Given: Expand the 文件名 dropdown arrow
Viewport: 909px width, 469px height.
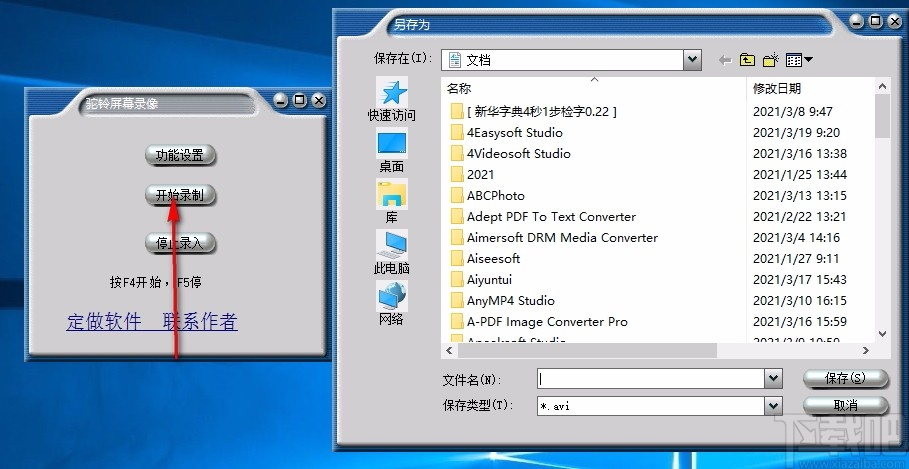Looking at the screenshot, I should pos(773,379).
